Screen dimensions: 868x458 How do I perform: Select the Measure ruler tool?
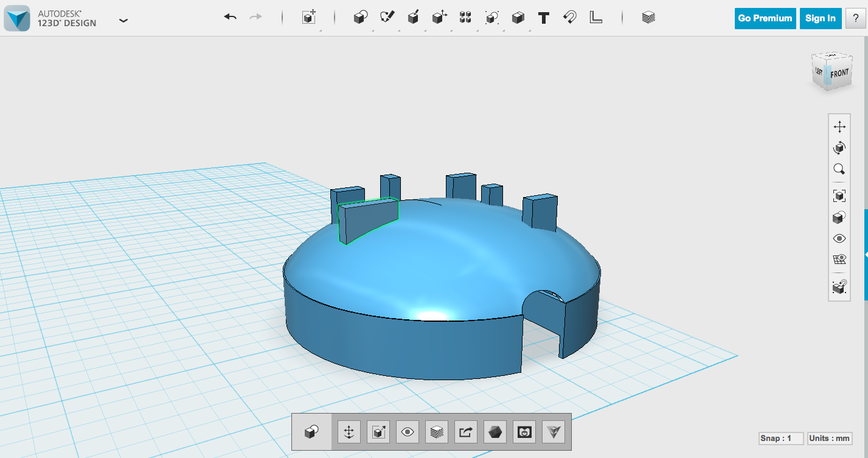point(595,18)
